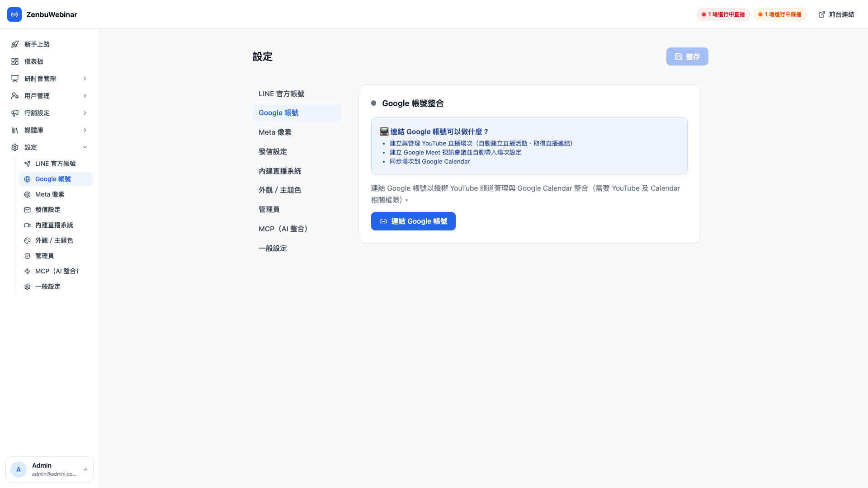
Task: Open the MCP（AI 整合）settings tab
Action: (x=297, y=229)
